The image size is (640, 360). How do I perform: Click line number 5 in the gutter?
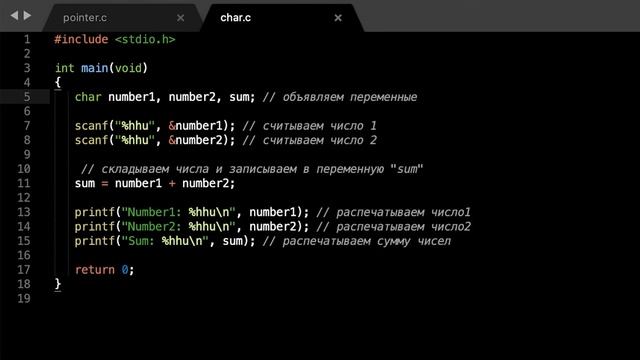[27, 97]
